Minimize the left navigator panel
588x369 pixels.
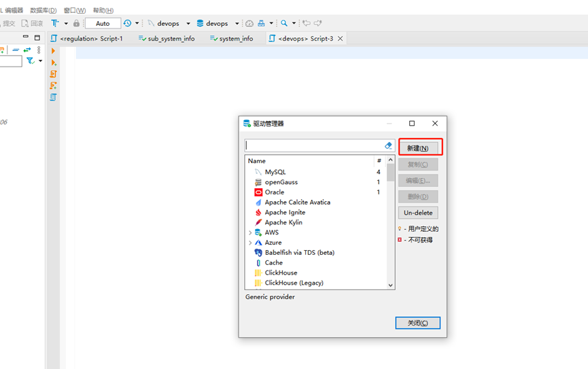pyautogui.click(x=26, y=37)
